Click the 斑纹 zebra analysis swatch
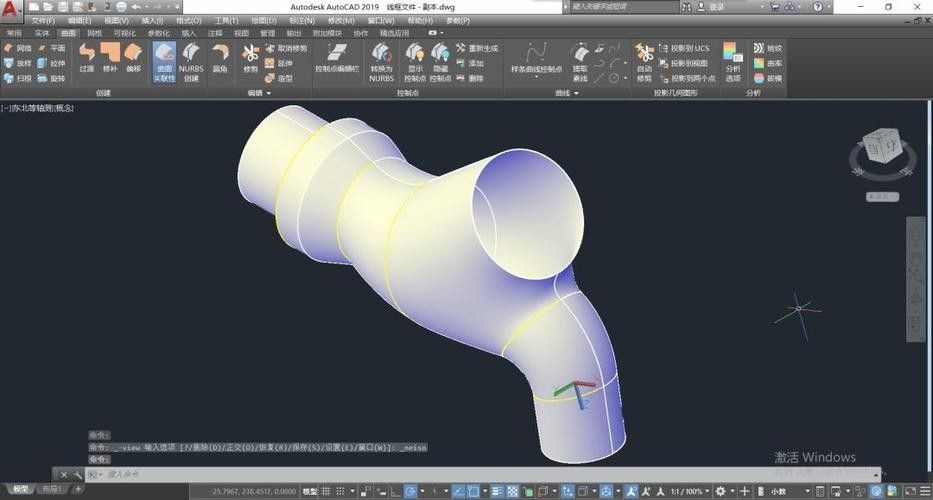This screenshot has width=933, height=500. click(768, 48)
